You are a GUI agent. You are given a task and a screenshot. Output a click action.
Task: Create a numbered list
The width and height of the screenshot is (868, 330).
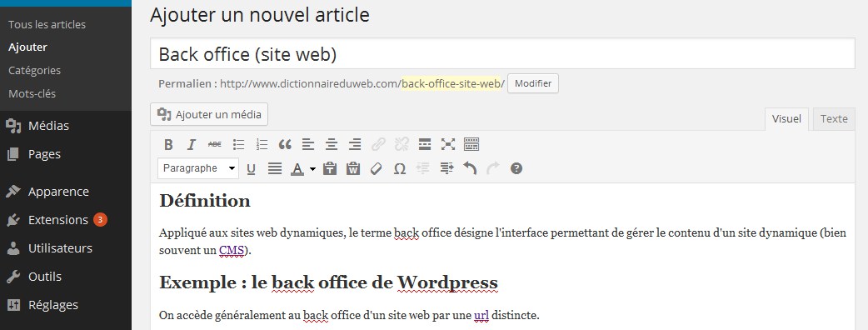tap(262, 145)
